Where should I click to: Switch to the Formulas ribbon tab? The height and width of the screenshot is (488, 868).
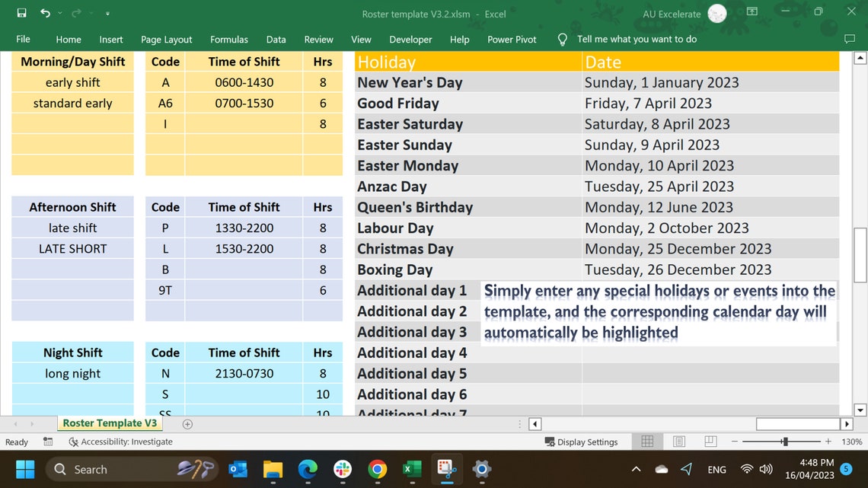(228, 39)
